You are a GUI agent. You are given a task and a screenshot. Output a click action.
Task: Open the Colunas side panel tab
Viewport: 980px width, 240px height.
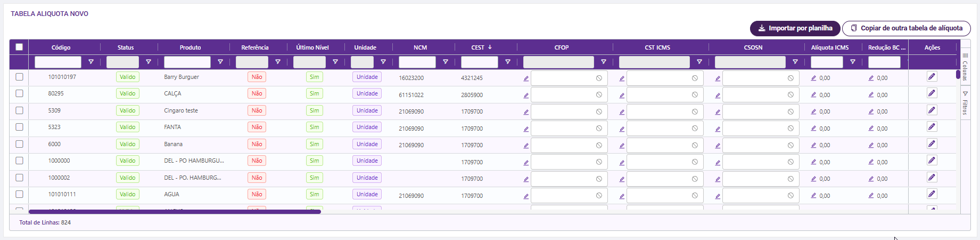[965, 67]
